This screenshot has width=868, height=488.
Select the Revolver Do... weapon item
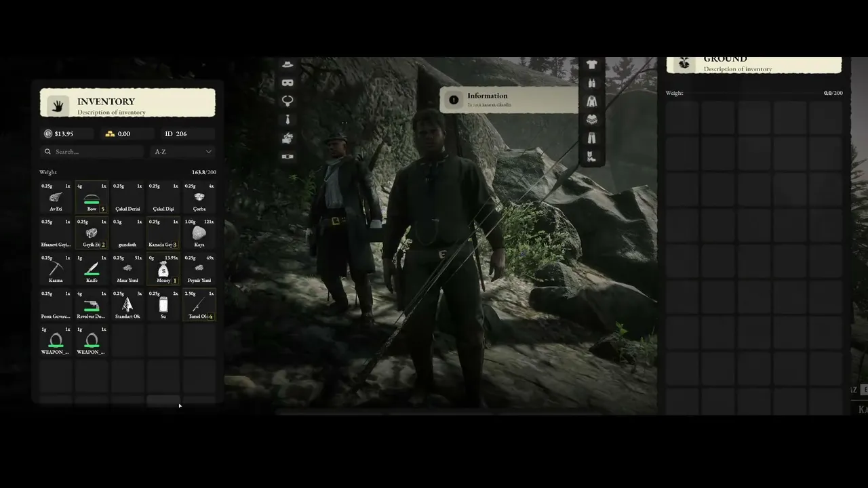(92, 305)
